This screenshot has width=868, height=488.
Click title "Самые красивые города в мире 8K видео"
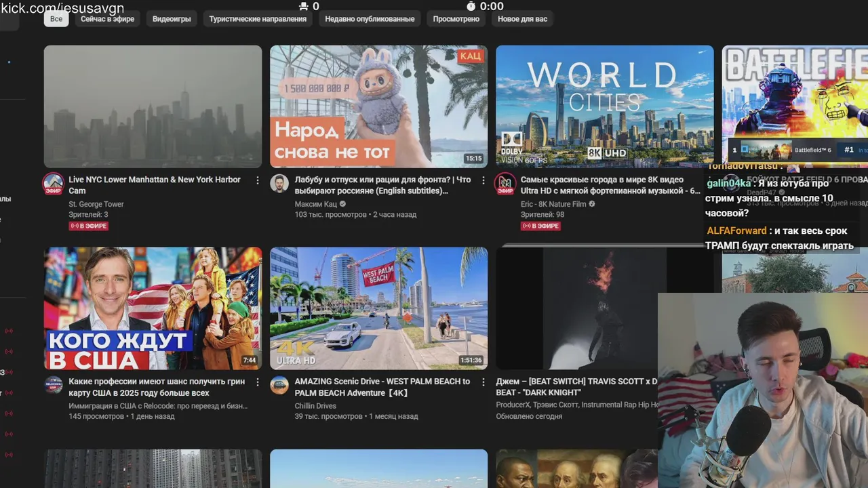pos(610,185)
